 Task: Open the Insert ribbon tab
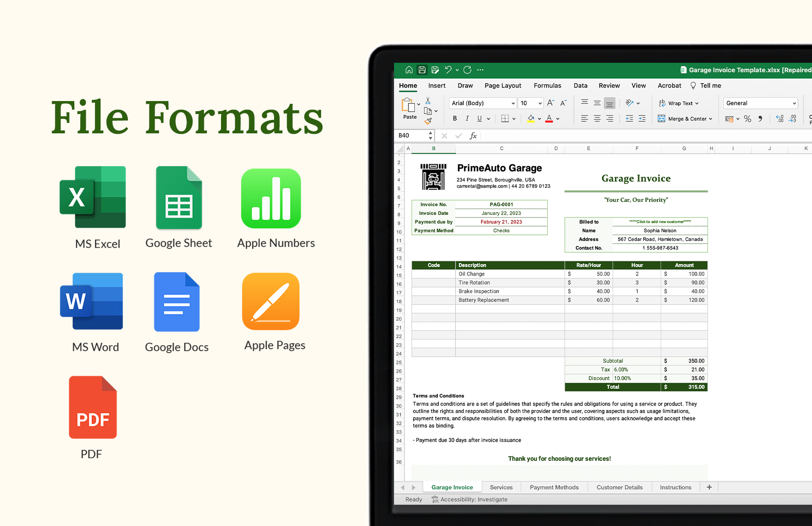[x=436, y=86]
